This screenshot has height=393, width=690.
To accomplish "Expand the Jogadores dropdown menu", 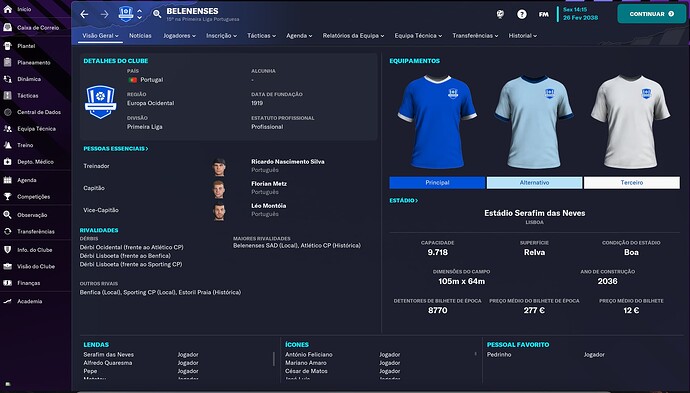I will tap(179, 36).
